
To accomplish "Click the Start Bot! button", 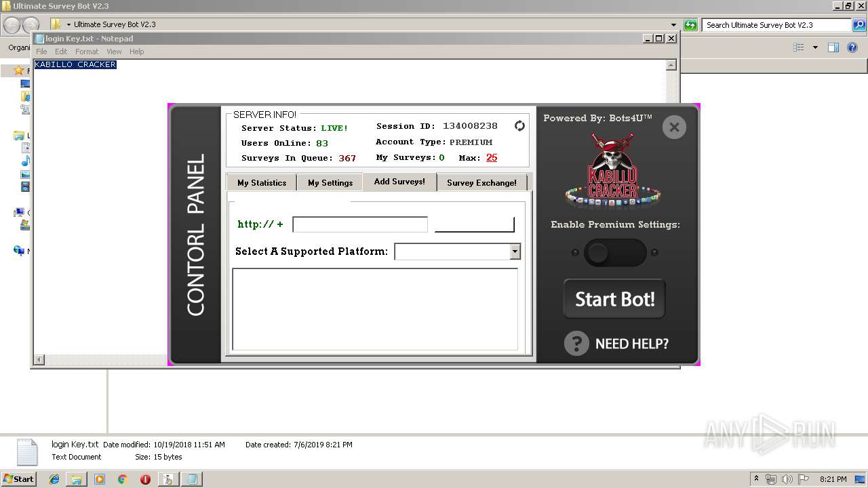I will coord(614,299).
